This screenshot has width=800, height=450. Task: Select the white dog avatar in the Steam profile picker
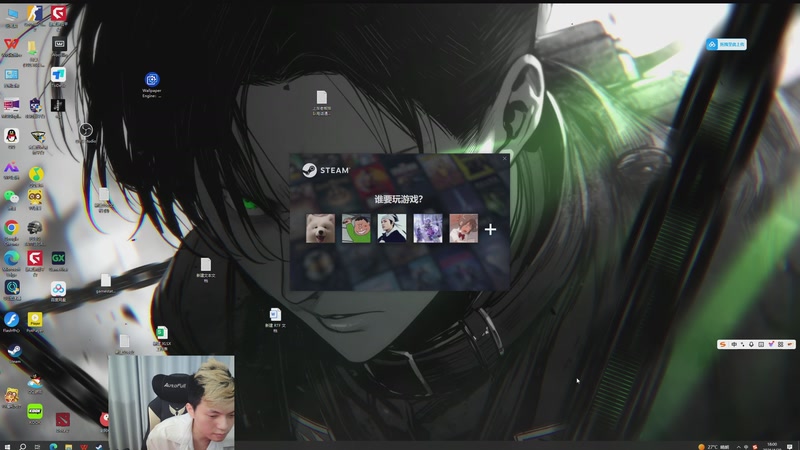tap(320, 228)
